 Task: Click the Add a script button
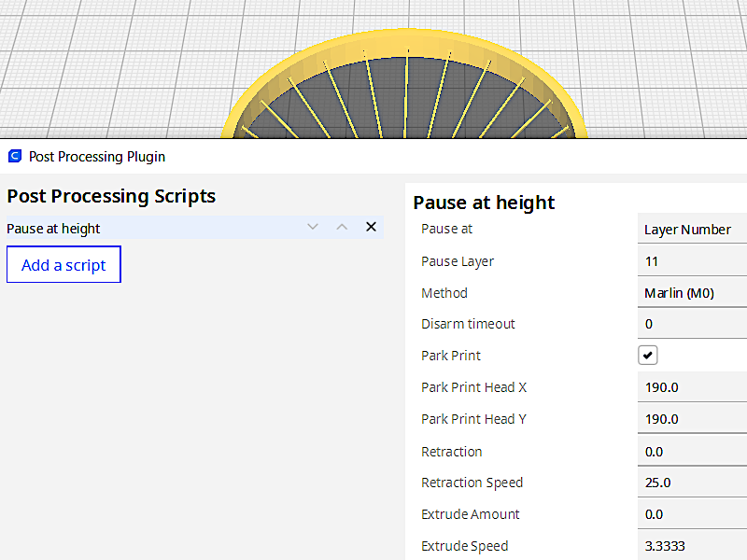(x=63, y=264)
